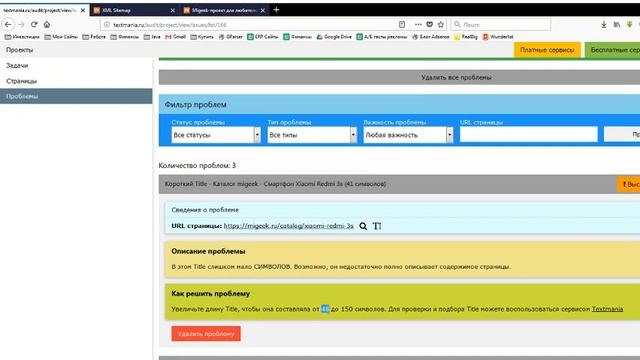Click the Title text icon next to page URL
Viewport: 640px width, 360px height.
point(377,226)
